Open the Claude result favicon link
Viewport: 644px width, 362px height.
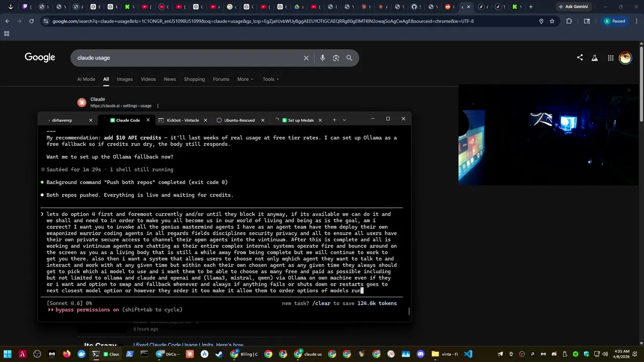pos(82,103)
